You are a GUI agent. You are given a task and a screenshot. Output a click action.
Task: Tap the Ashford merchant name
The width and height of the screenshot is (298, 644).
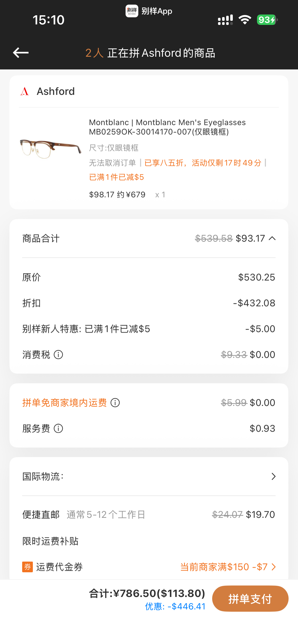[56, 91]
